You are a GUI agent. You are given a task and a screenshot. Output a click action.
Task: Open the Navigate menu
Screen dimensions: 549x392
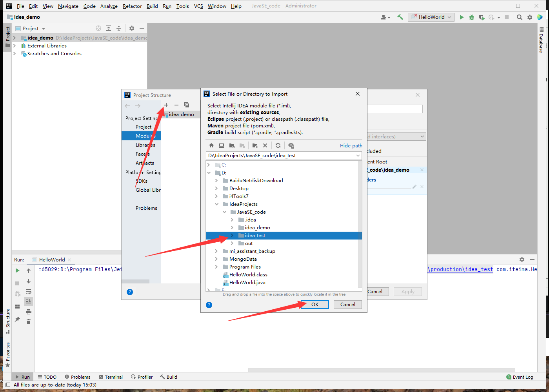[68, 6]
